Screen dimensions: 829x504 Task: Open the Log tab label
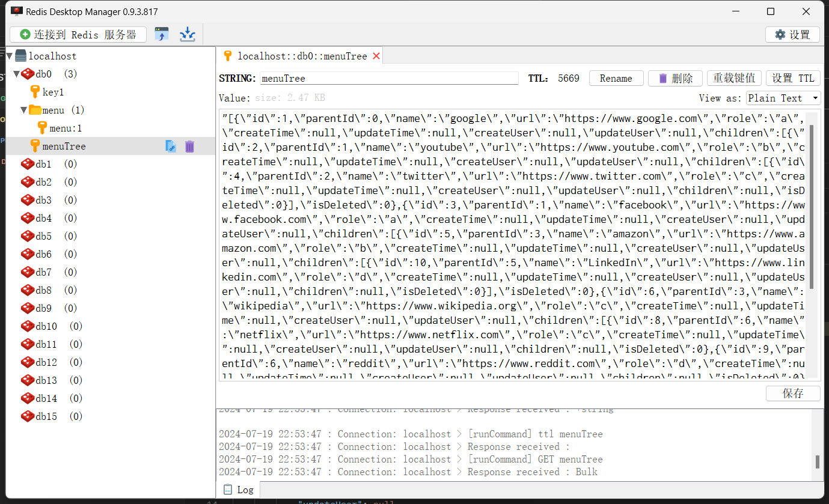click(245, 490)
